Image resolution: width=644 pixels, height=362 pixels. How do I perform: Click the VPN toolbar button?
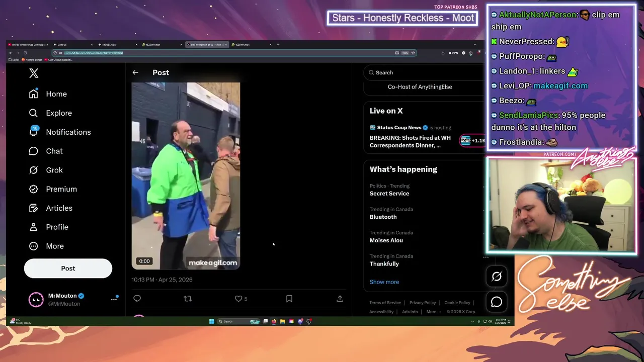[453, 53]
